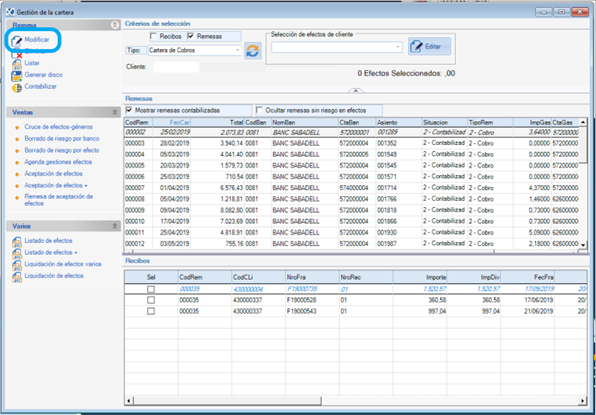This screenshot has height=415, width=596.
Task: Click the Situacion column header
Action: coord(444,122)
